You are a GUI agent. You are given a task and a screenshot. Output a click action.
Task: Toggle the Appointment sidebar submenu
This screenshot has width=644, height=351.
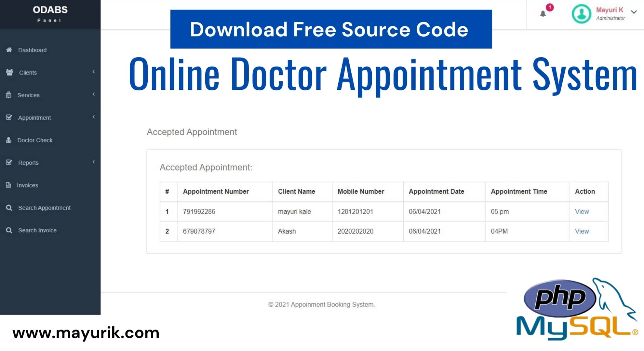click(50, 118)
